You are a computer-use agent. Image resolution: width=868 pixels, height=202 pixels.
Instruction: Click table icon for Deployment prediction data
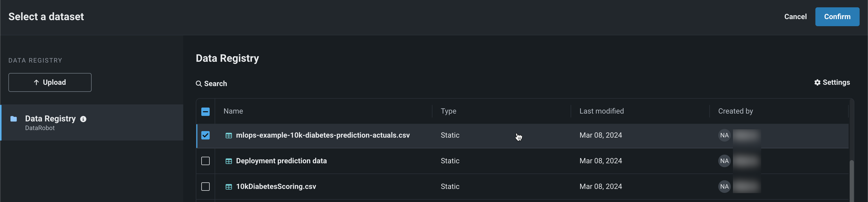point(229,161)
